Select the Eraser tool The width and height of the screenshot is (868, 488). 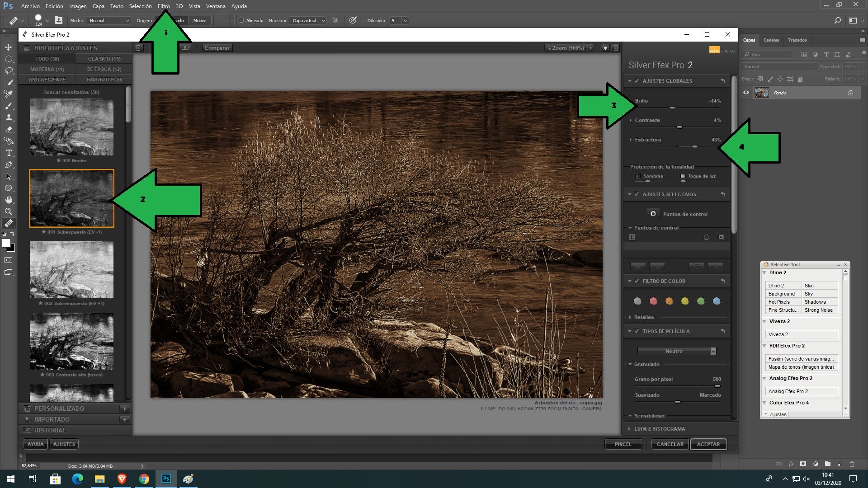coord(9,129)
